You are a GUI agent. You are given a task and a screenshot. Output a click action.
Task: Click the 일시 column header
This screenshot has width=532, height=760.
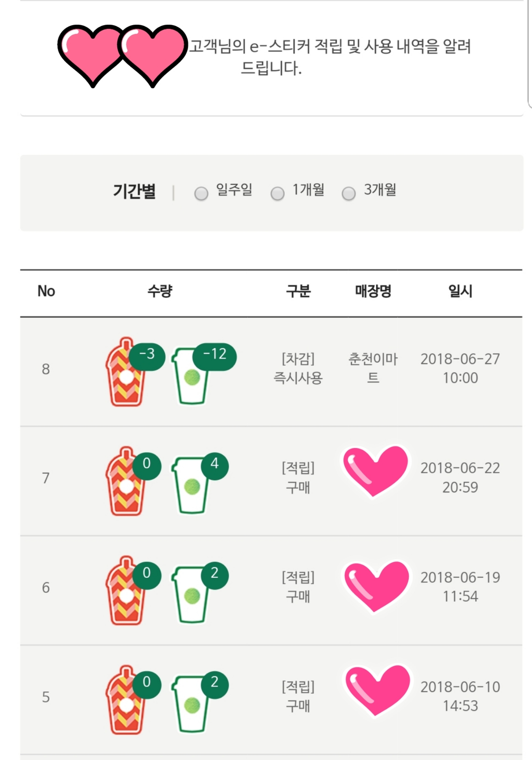[x=460, y=291]
